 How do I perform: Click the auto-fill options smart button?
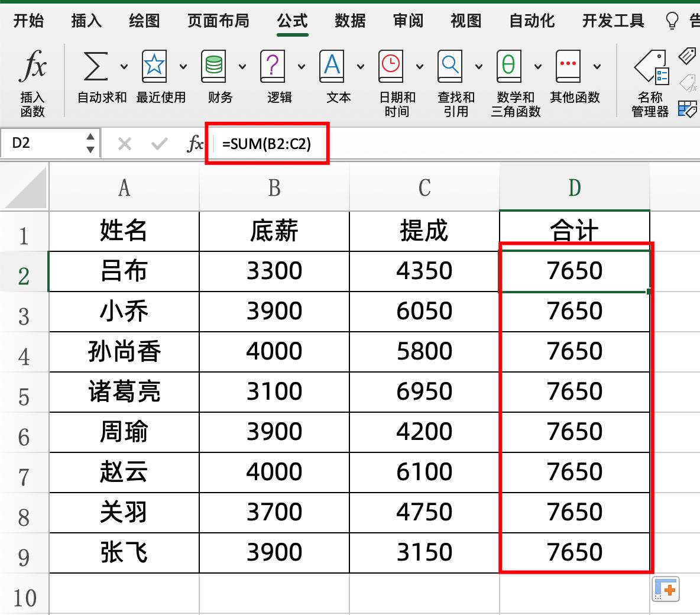point(667,589)
